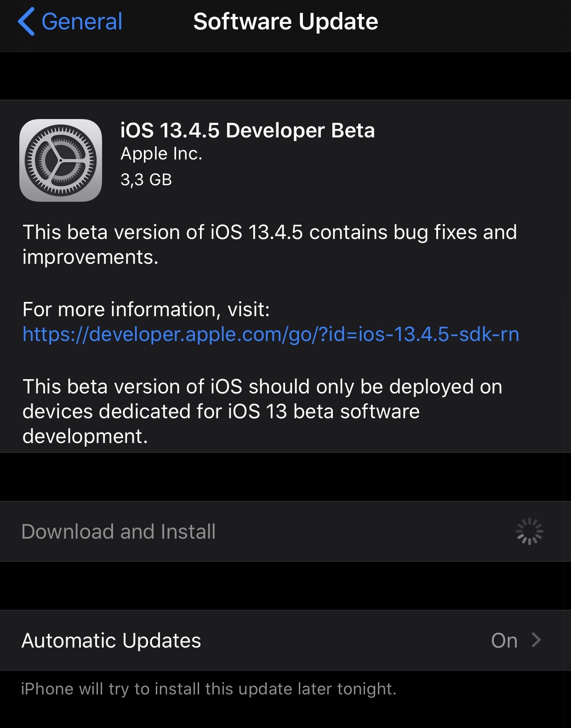Open the Automatic Updates row label
This screenshot has height=728, width=571.
tap(111, 640)
